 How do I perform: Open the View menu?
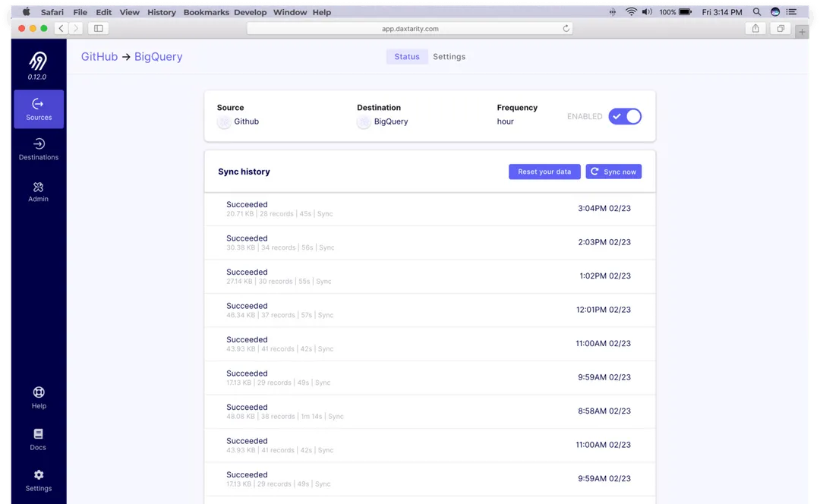(x=129, y=12)
